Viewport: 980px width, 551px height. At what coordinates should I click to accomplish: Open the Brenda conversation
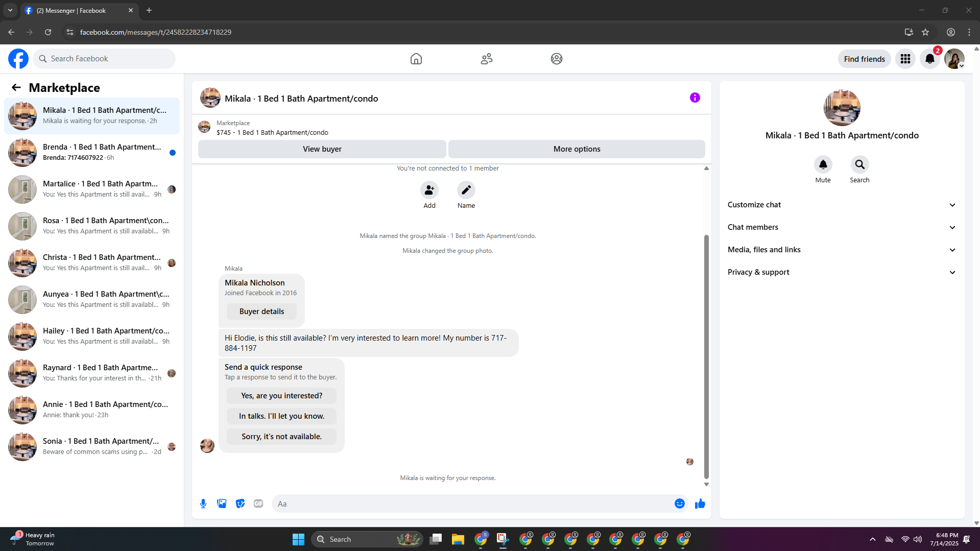[92, 152]
